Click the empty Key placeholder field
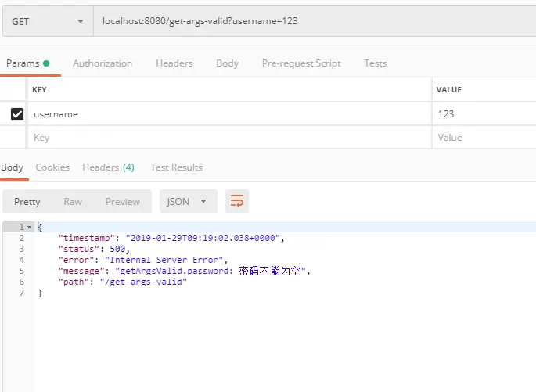This screenshot has height=392, width=536. tap(229, 138)
